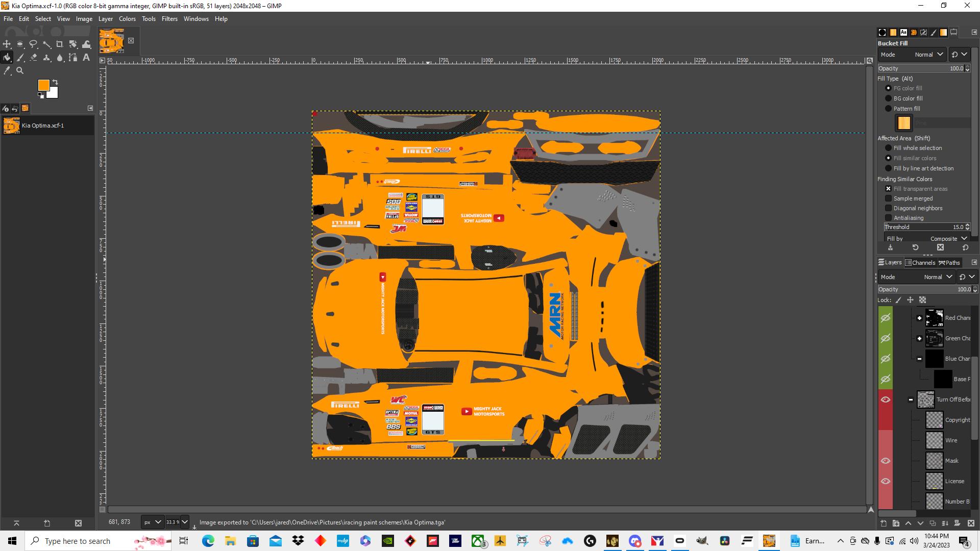Expand the Red Channel layer group
This screenshot has height=551, width=980.
point(919,318)
